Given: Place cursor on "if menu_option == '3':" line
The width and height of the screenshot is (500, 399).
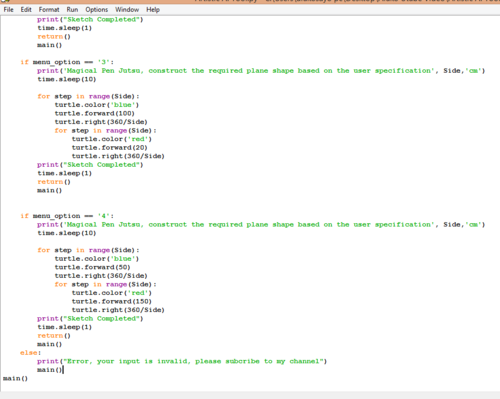Looking at the screenshot, I should pyautogui.click(x=67, y=62).
